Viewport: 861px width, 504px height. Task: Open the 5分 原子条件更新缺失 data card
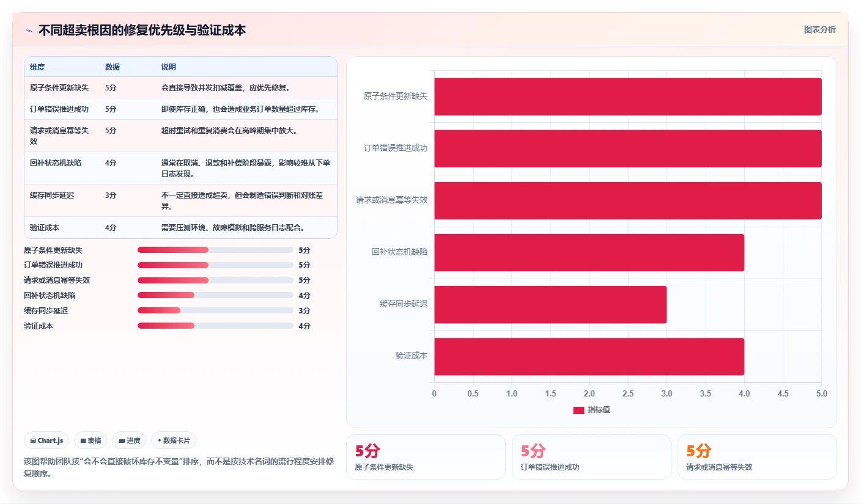pos(426,457)
